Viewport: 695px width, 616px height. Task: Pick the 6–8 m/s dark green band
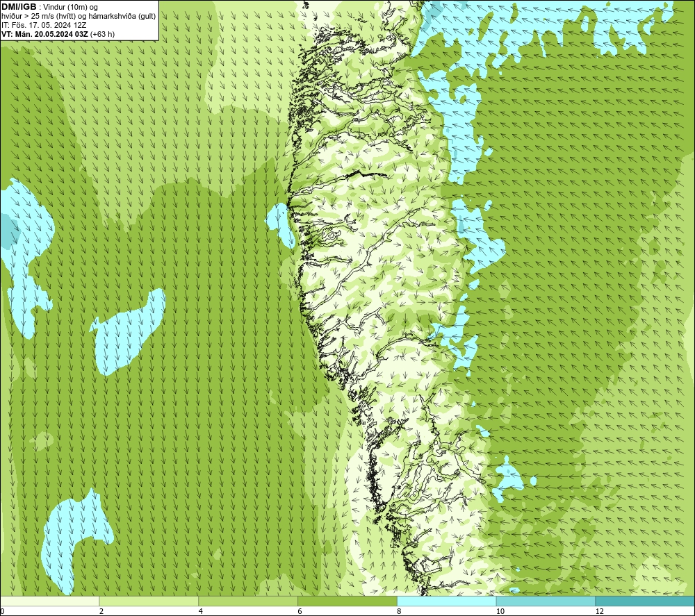347,601
